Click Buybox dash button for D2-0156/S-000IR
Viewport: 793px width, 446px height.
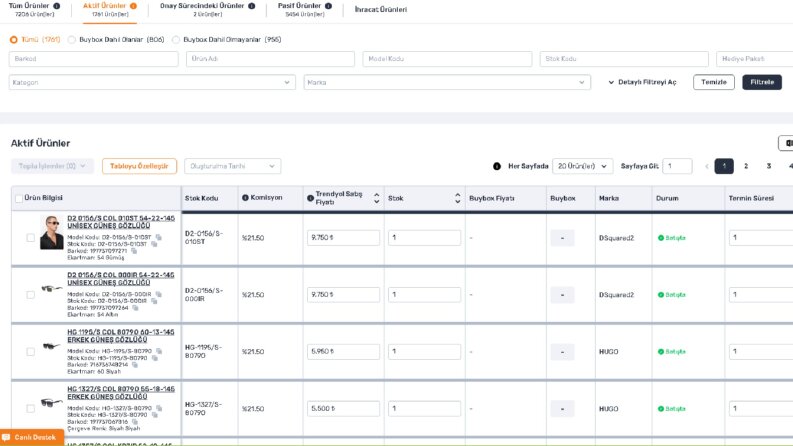(x=562, y=295)
